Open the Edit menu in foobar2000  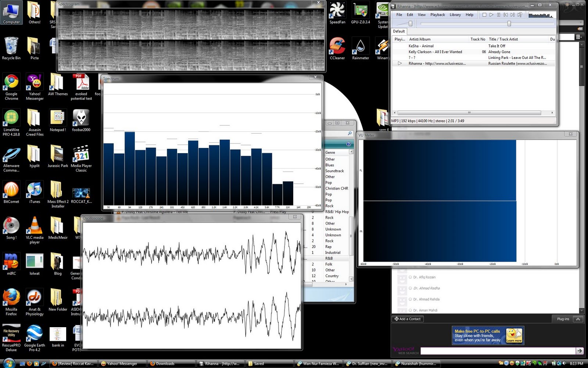pos(410,15)
